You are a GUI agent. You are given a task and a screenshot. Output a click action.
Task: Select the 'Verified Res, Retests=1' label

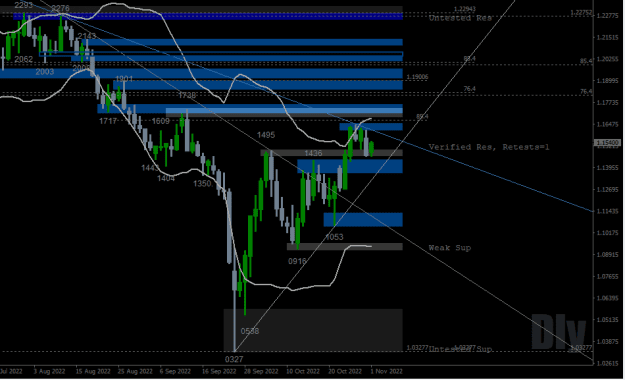489,147
